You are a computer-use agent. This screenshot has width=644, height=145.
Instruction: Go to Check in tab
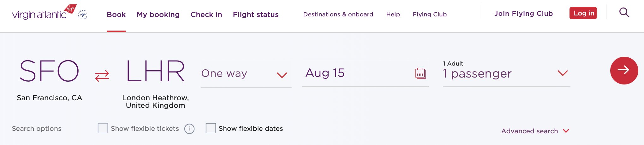[x=206, y=14]
